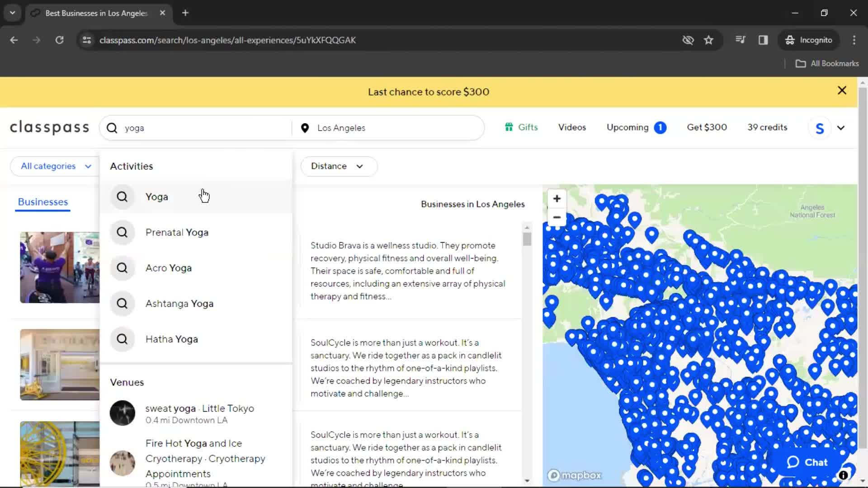868x488 pixels.
Task: Click the map attribution info icon
Action: pos(843,475)
